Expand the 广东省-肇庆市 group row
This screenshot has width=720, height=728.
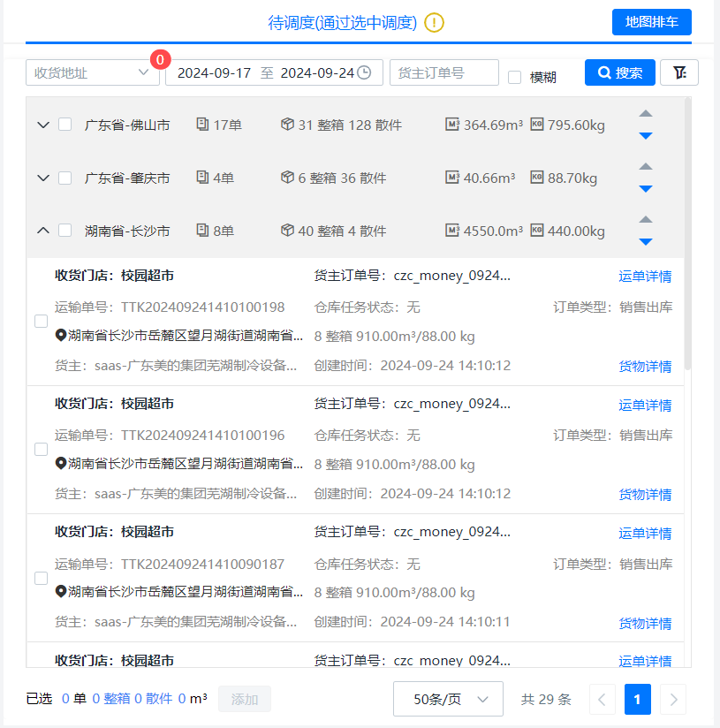42,178
